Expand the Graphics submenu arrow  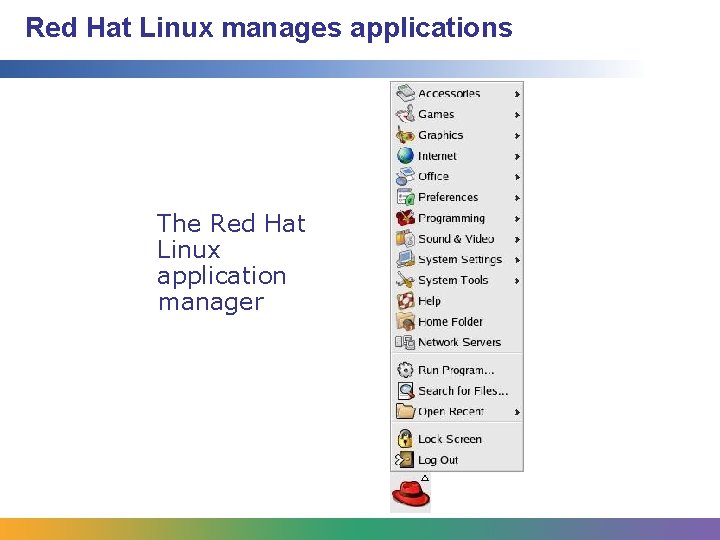click(x=517, y=136)
